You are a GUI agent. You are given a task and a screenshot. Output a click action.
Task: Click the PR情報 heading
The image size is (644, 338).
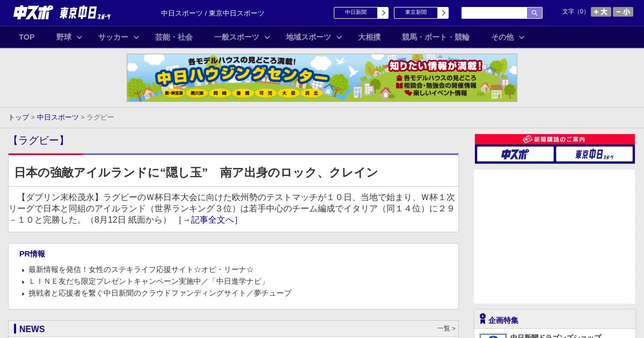click(32, 254)
